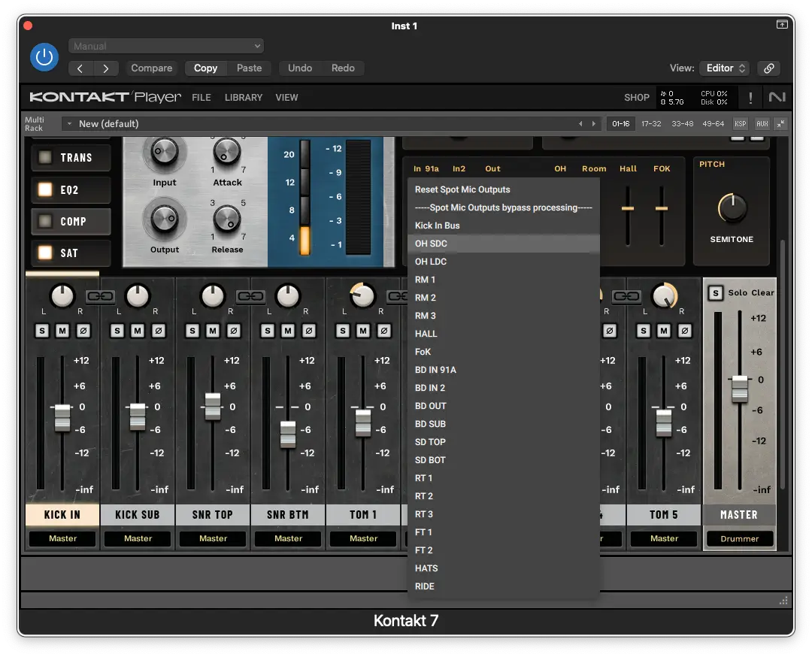Click the compressor Attack knob

click(227, 152)
